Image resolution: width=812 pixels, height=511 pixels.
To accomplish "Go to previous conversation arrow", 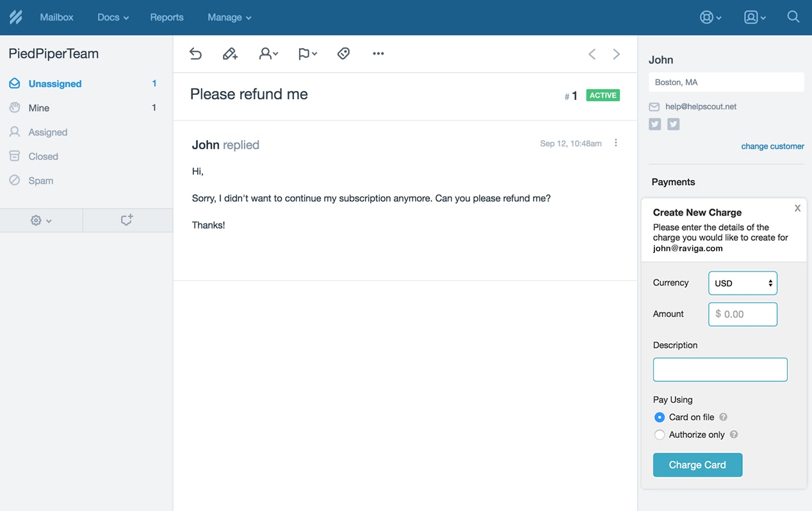I will click(592, 54).
